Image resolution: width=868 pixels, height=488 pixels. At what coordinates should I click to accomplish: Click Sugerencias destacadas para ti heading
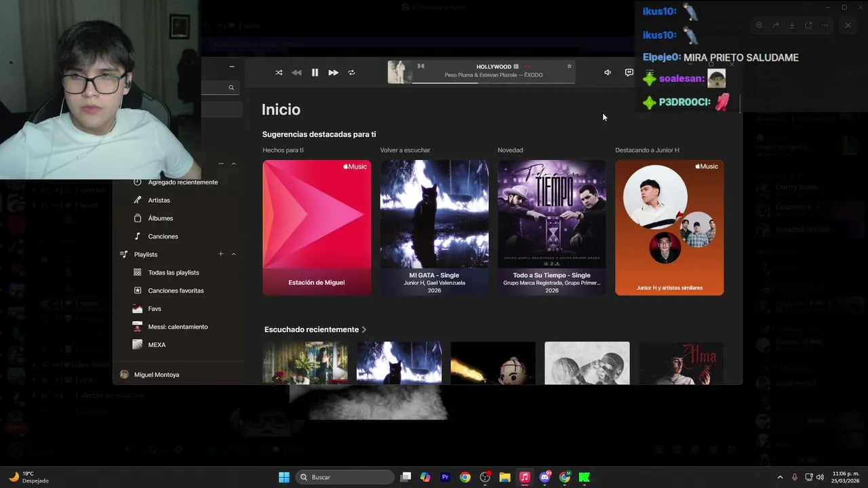319,134
